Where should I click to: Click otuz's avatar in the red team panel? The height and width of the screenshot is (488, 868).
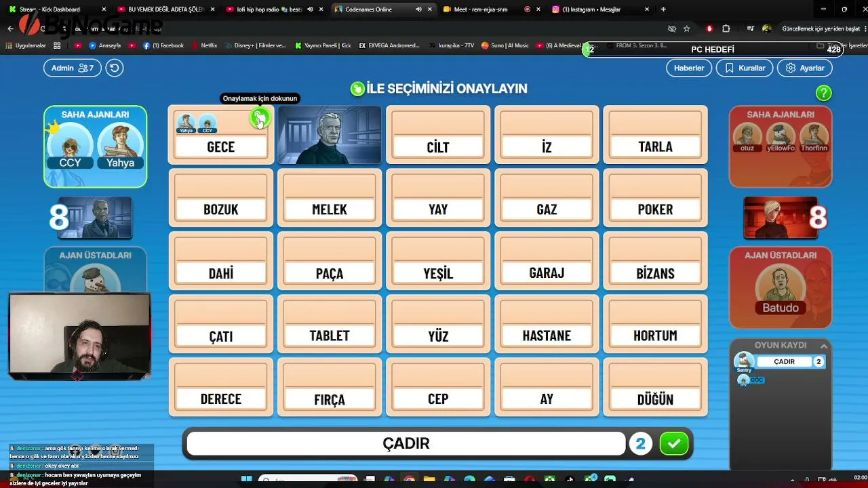(x=747, y=138)
